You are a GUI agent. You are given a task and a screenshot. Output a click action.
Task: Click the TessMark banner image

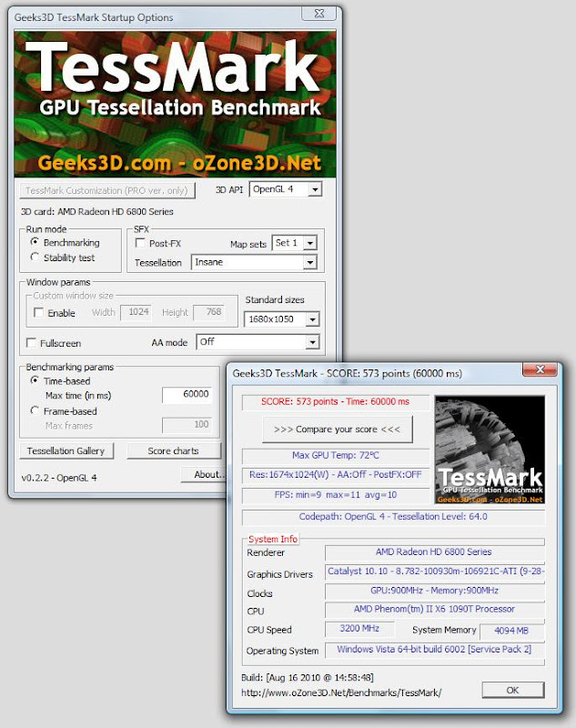click(175, 104)
